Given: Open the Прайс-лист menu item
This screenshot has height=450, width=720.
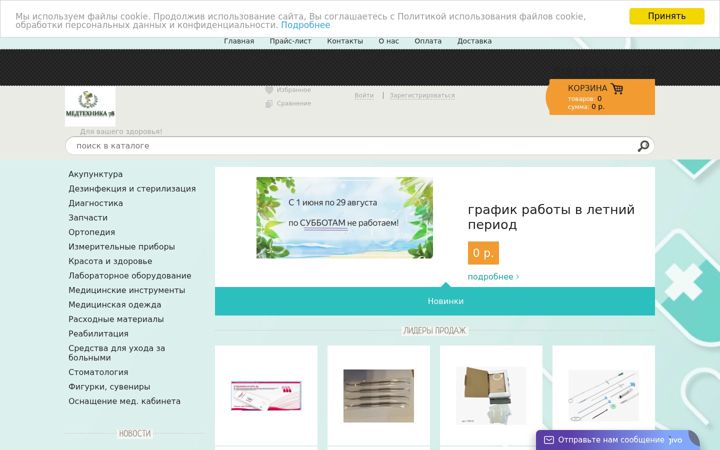Looking at the screenshot, I should coord(290,41).
